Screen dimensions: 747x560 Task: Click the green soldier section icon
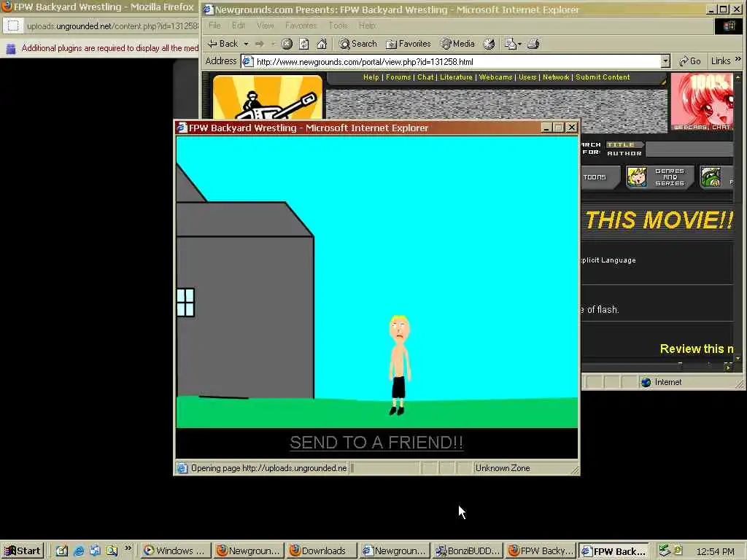pos(711,177)
